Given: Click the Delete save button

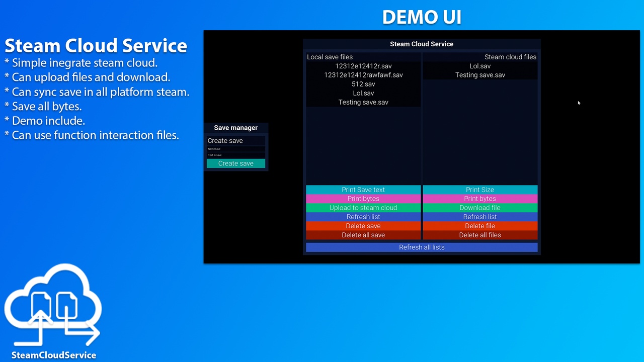Looking at the screenshot, I should [363, 226].
